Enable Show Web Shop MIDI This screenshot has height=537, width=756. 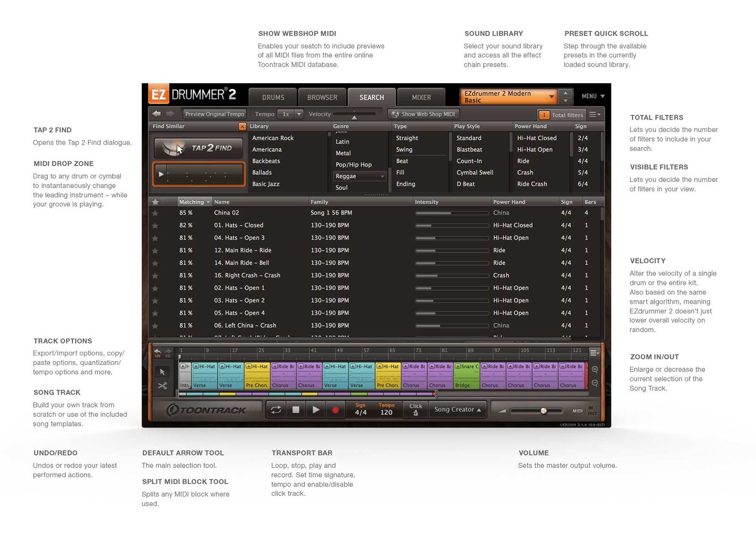(423, 114)
